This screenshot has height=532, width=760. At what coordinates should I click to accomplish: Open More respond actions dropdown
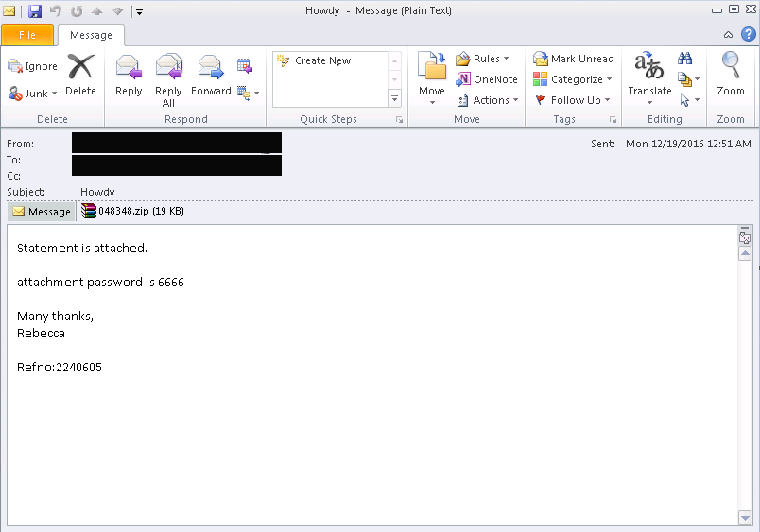pos(249,93)
